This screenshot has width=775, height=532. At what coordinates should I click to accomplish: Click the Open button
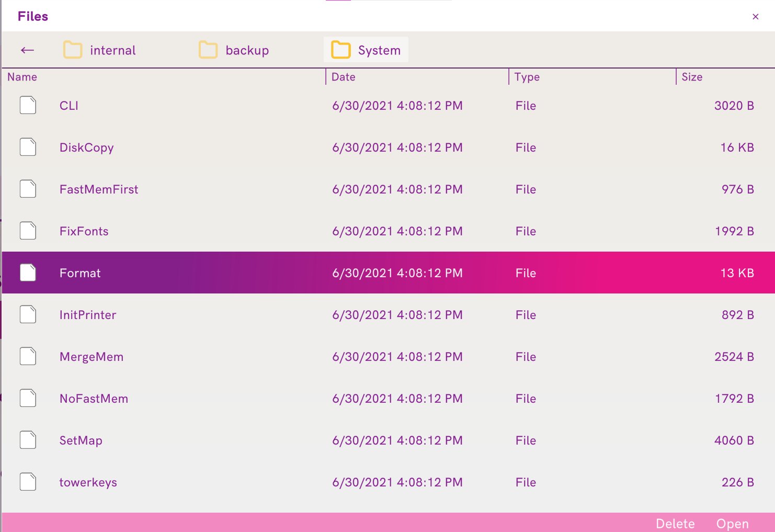733,524
